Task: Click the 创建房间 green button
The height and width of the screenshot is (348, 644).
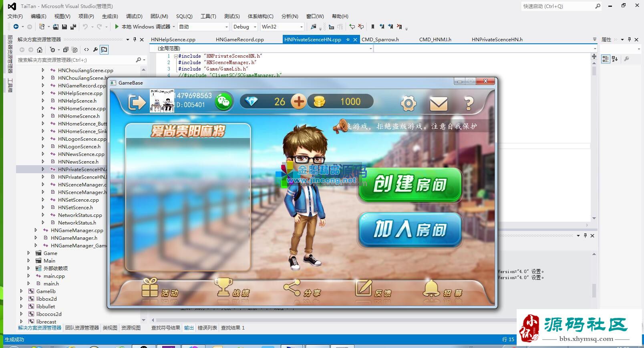Action: coord(410,184)
